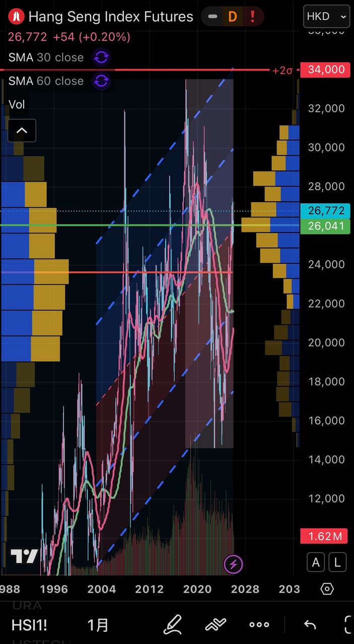Viewport: 354px width, 644px height.
Task: Click the SMA 30 close refresh icon
Action: pos(101,57)
